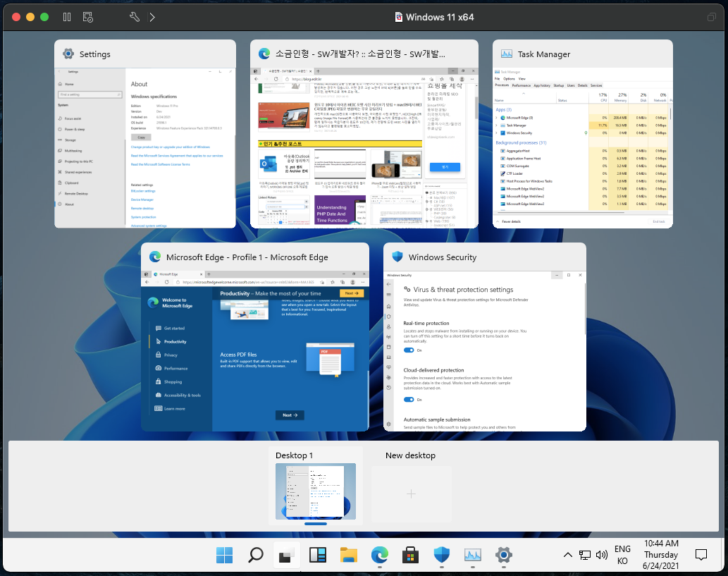
Task: Click the Copy button in Settings About
Action: tap(141, 137)
